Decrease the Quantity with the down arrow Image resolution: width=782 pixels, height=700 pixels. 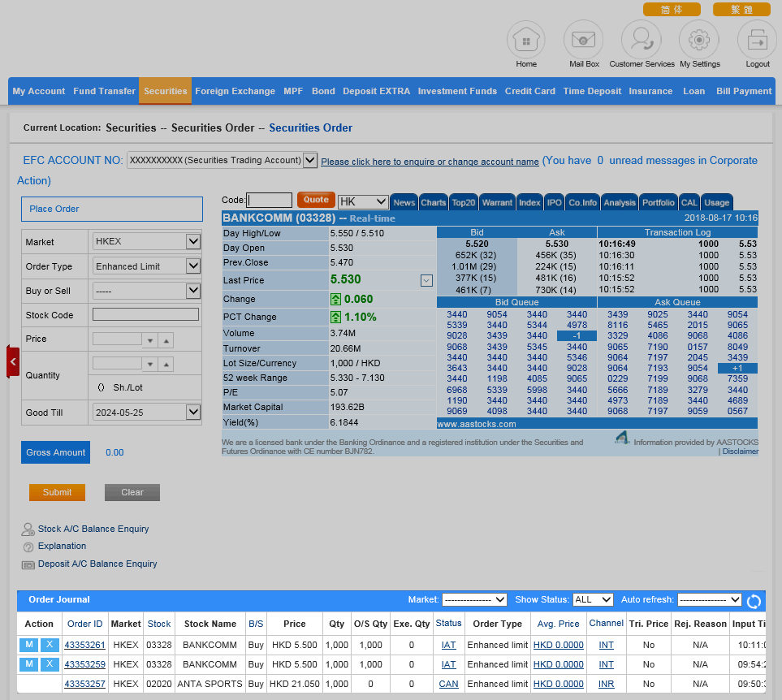click(149, 365)
